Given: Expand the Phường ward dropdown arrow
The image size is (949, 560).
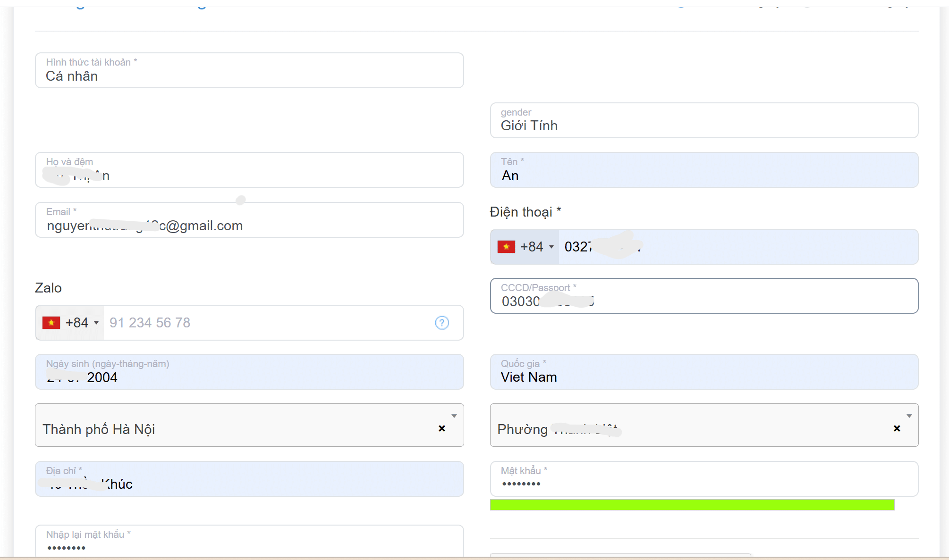Looking at the screenshot, I should (909, 416).
